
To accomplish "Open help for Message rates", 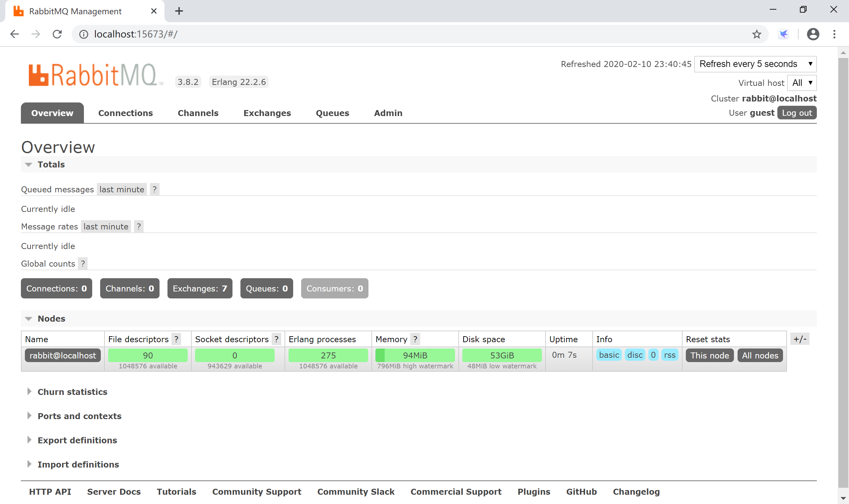I will [x=139, y=226].
